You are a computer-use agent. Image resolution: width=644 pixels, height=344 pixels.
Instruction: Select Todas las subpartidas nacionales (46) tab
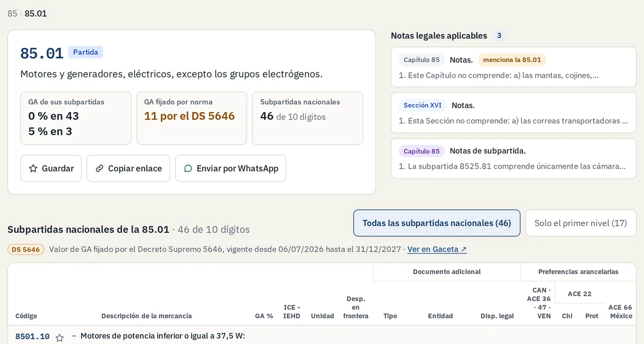437,223
